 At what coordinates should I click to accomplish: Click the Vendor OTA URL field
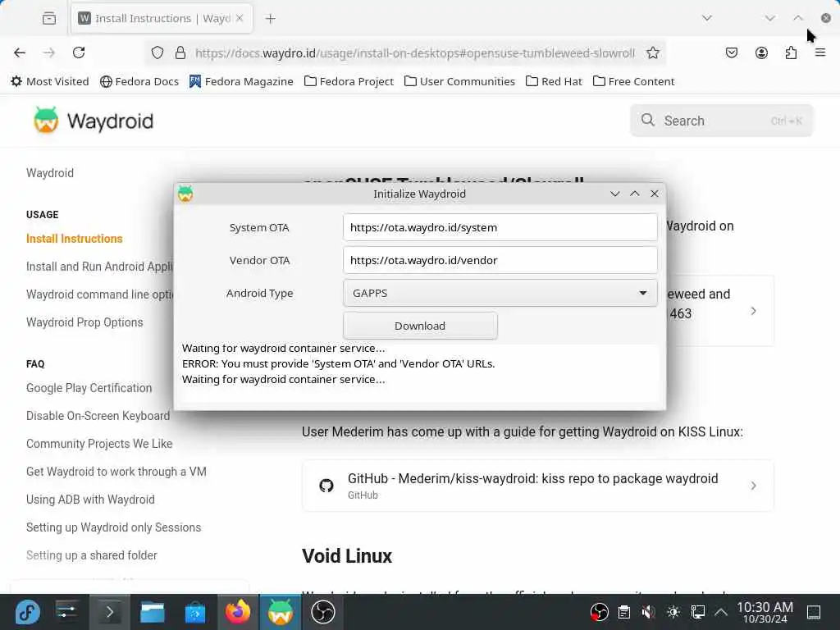click(x=500, y=260)
